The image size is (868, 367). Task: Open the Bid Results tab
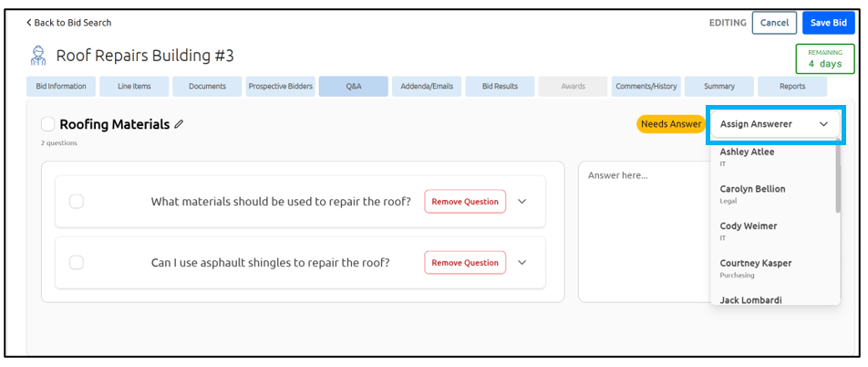(500, 87)
